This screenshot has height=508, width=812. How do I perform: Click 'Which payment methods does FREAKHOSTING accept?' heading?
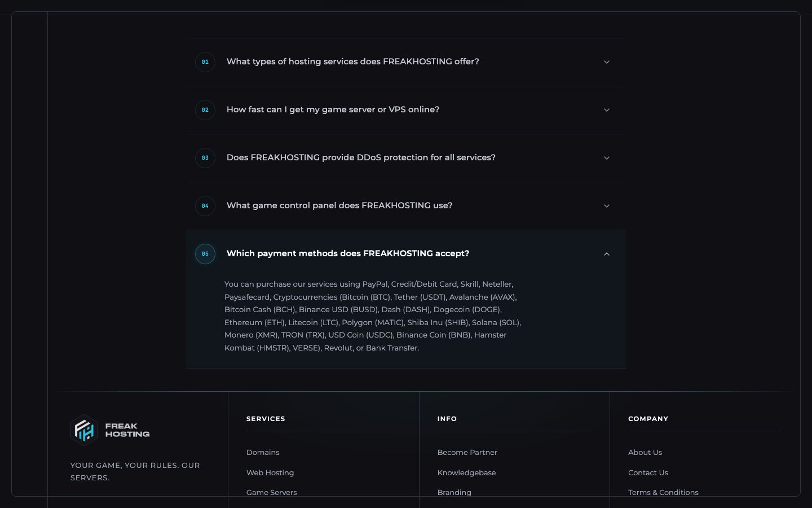(348, 253)
